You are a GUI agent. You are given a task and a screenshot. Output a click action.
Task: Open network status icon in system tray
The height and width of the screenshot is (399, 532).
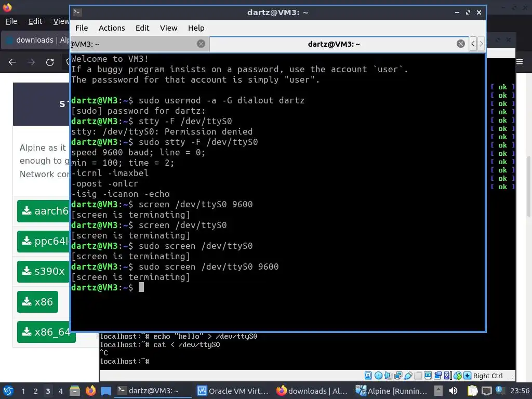[x=486, y=391]
